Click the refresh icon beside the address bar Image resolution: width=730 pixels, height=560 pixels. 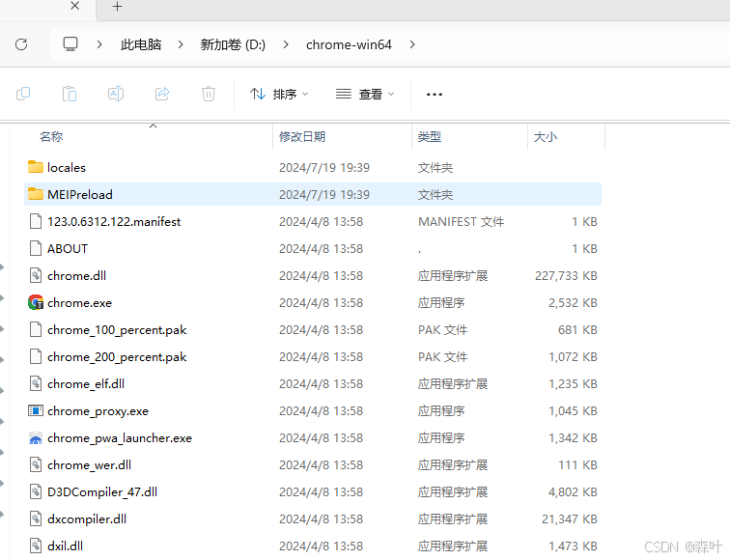point(21,44)
